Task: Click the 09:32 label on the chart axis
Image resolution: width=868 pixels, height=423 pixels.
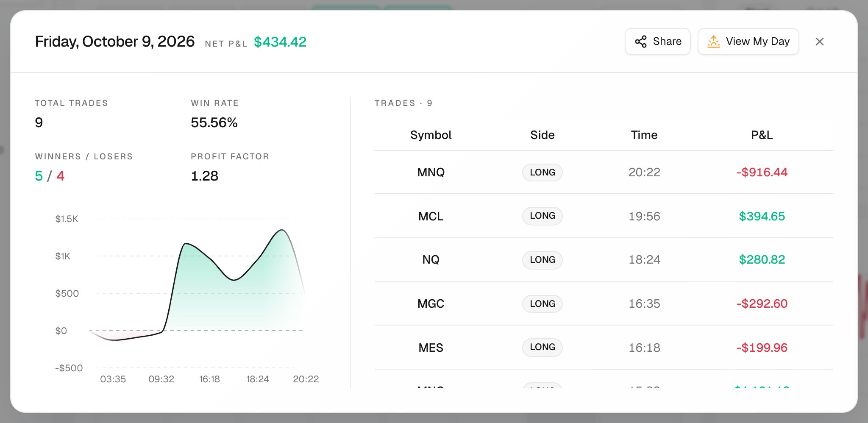Action: point(161,379)
